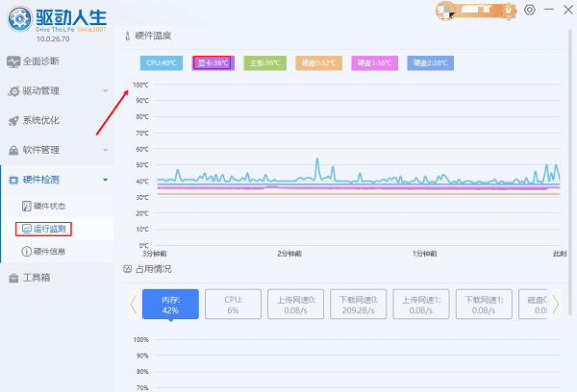Open the 工具箱 menu item
The height and width of the screenshot is (392, 577).
(57, 278)
